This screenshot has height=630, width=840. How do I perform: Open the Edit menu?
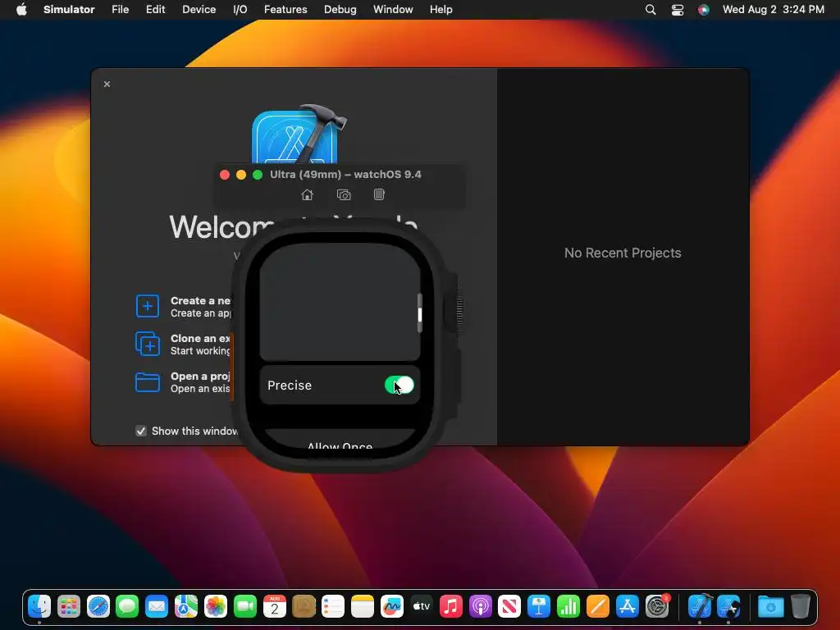coord(155,10)
